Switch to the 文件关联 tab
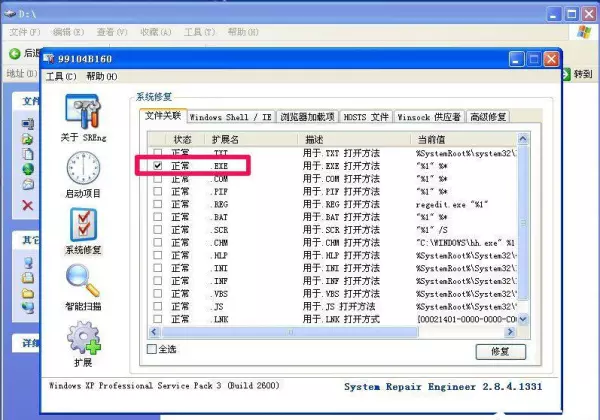 click(163, 116)
